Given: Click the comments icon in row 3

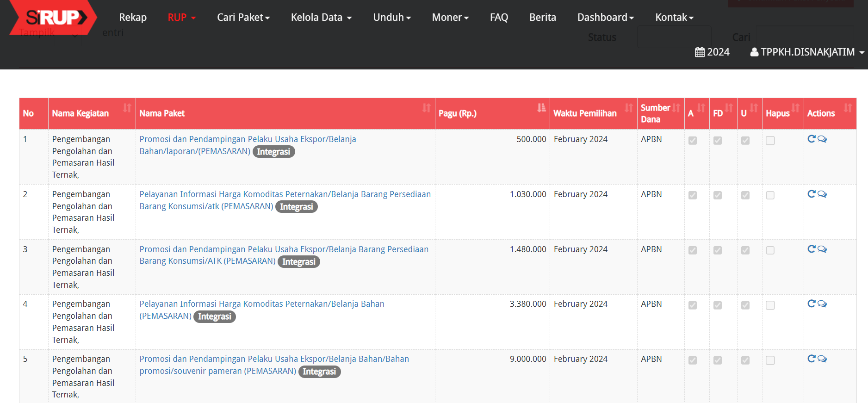Looking at the screenshot, I should (x=822, y=249).
